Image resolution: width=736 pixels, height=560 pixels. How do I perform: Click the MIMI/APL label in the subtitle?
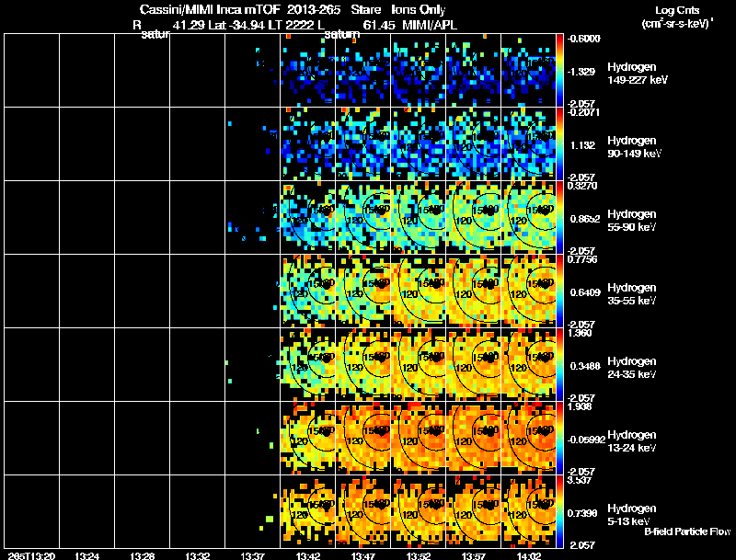pos(430,25)
